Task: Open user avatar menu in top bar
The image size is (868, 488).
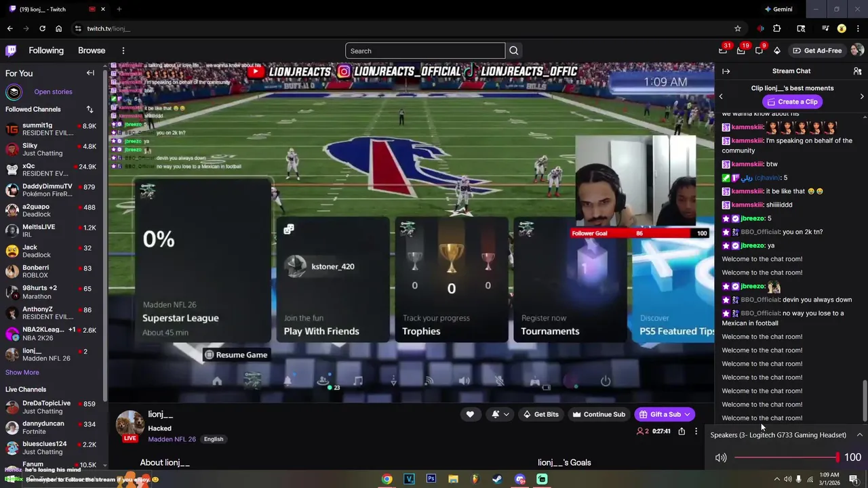Action: (x=857, y=50)
